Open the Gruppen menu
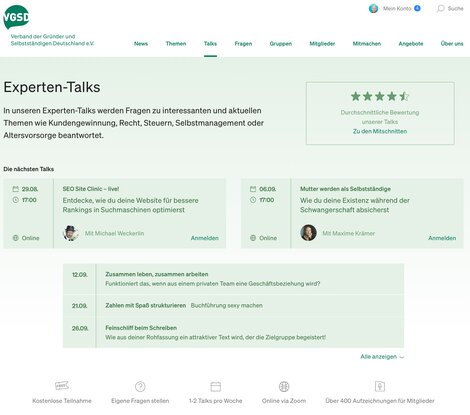Screen dimensions: 470x415 (x=281, y=44)
